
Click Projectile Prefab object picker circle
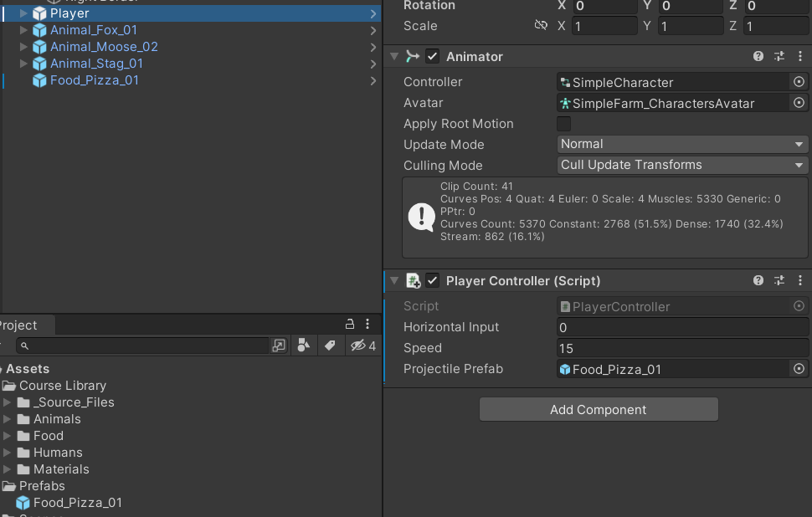coord(799,368)
